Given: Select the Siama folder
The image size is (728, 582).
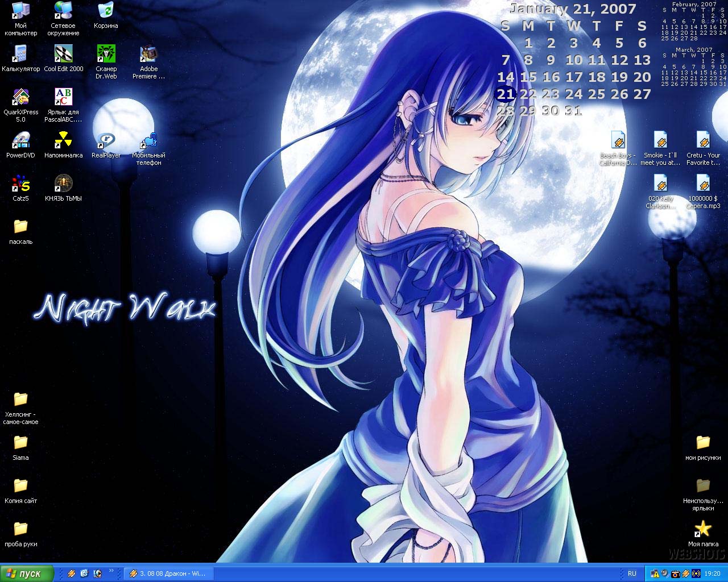Looking at the screenshot, I should [x=20, y=447].
